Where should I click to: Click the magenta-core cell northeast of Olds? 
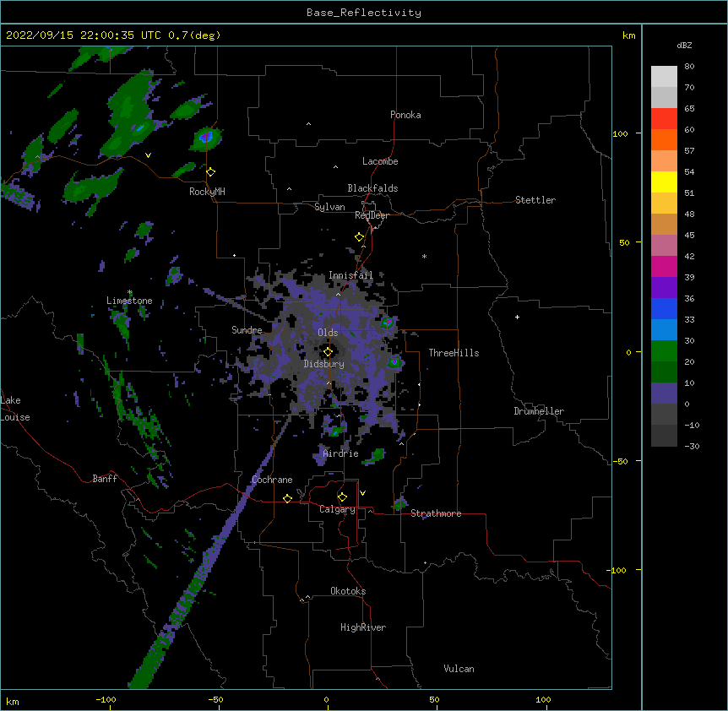click(x=387, y=322)
